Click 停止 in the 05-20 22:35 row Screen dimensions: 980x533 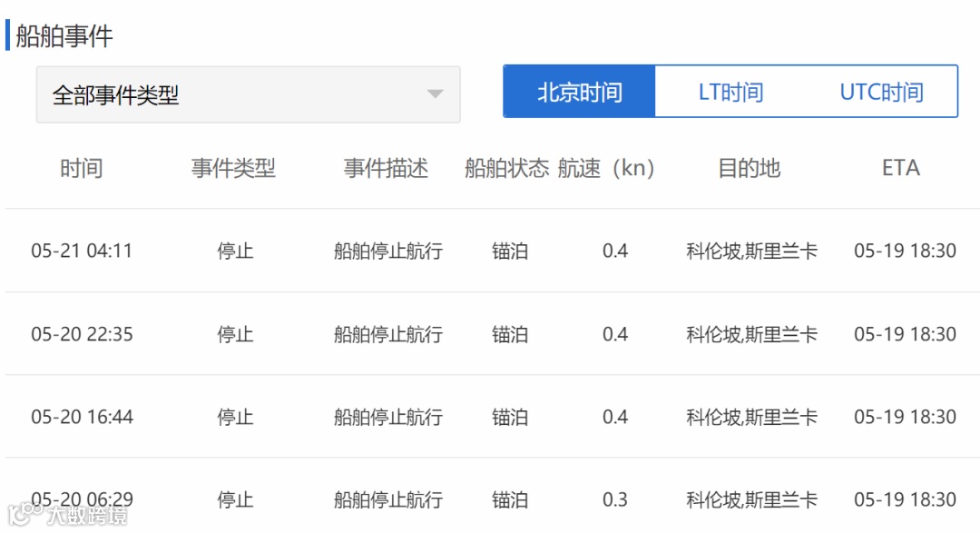point(235,334)
